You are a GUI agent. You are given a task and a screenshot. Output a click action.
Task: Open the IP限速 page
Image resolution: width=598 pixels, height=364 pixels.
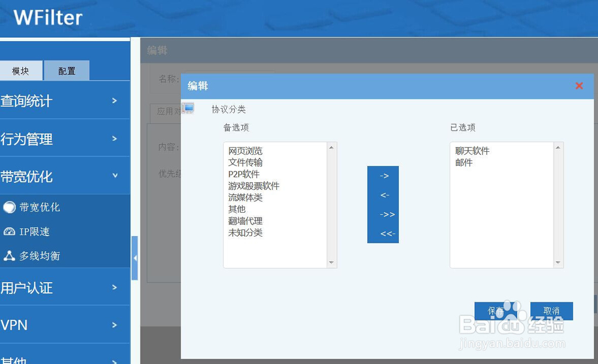click(34, 232)
